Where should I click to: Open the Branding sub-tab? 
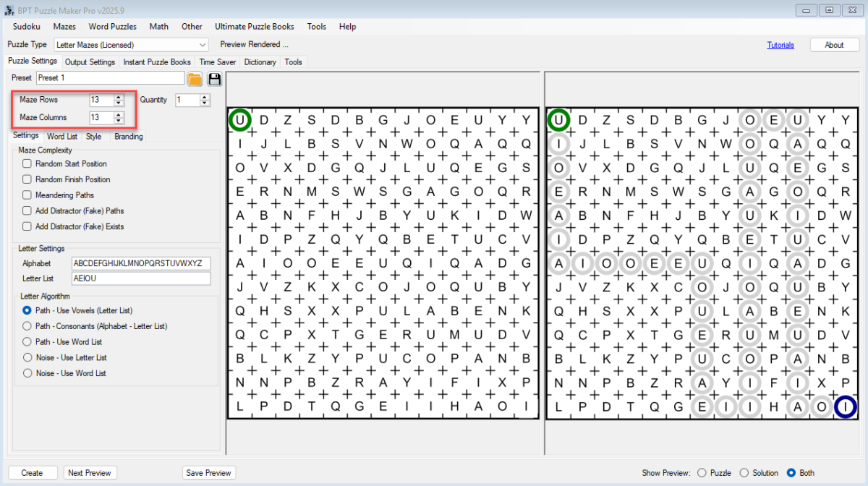128,136
